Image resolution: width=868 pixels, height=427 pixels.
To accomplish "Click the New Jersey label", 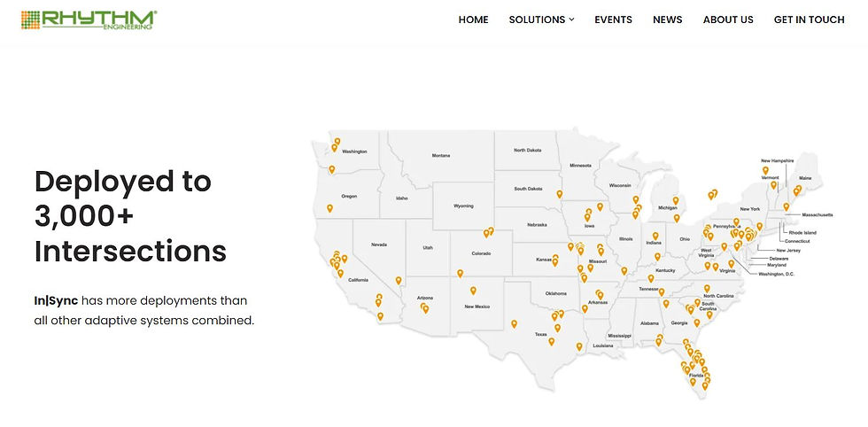I will click(788, 251).
